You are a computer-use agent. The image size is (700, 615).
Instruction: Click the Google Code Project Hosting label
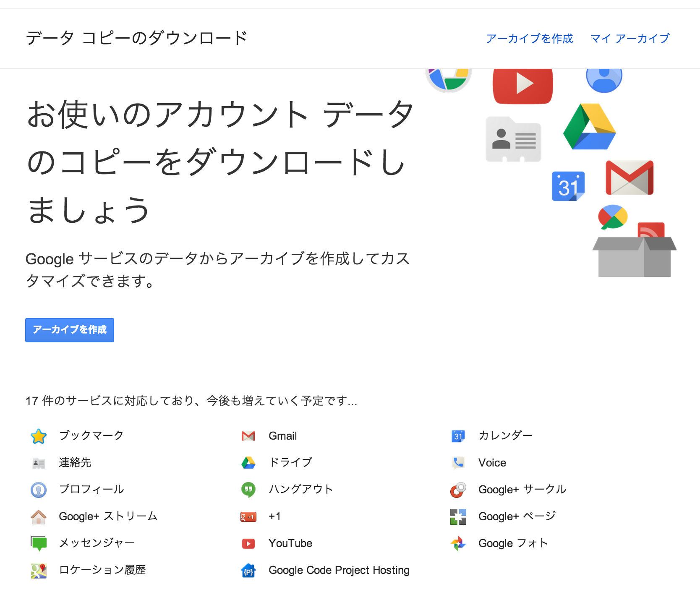click(339, 570)
